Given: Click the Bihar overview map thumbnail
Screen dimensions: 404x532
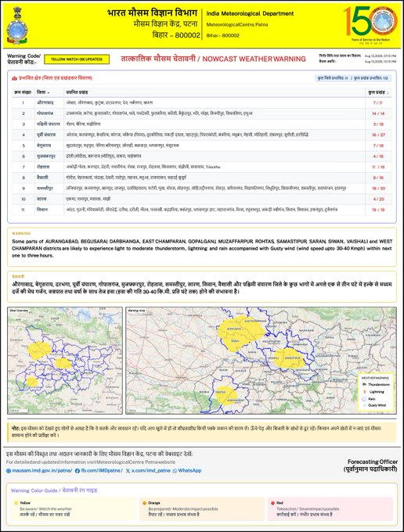Looking at the screenshot, I should click(x=65, y=361).
